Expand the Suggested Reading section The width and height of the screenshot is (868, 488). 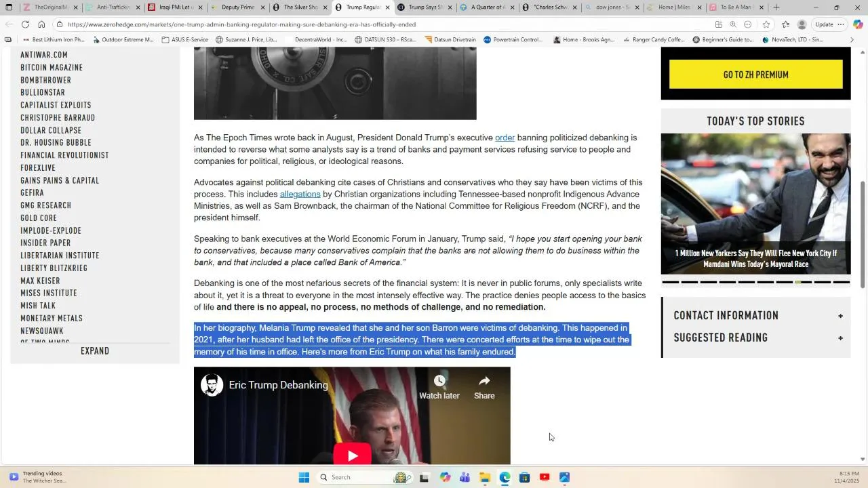840,338
